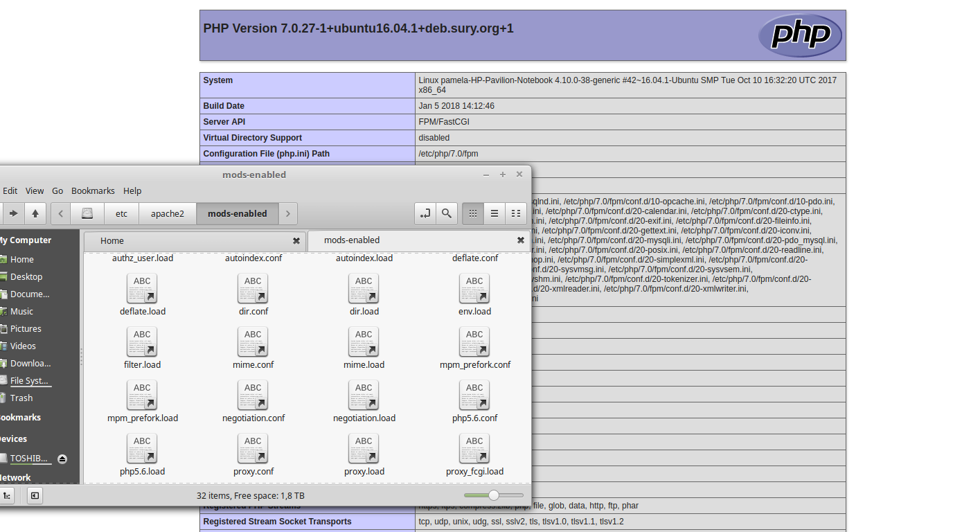Click the Build Date row label

click(x=224, y=106)
